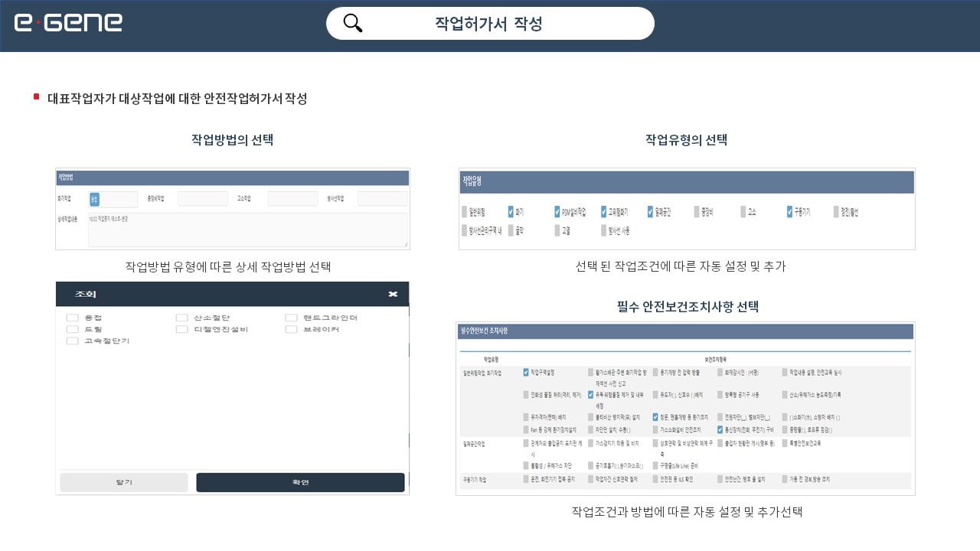Check the 일반위험 work type checkbox

click(465, 212)
